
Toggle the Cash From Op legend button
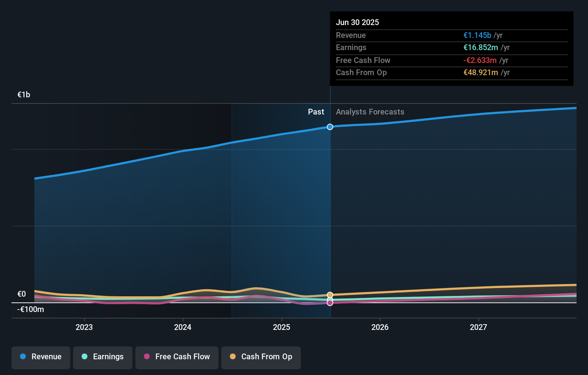[x=261, y=357]
